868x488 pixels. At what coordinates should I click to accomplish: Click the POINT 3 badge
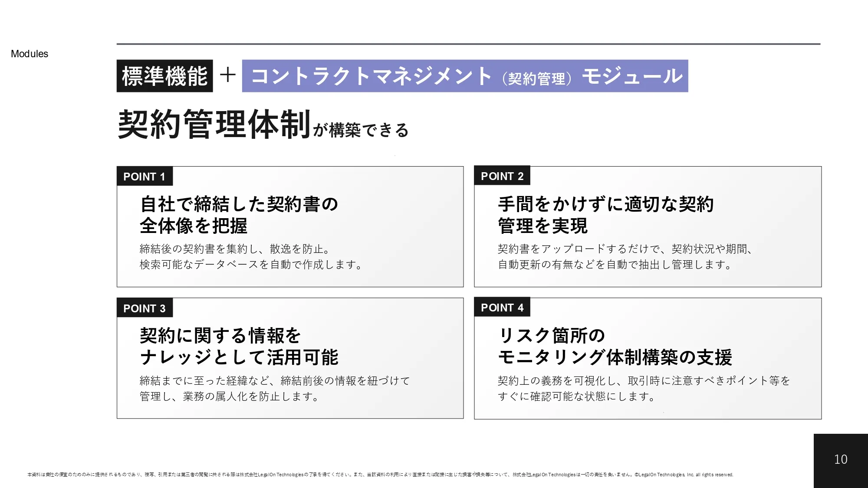click(x=145, y=308)
